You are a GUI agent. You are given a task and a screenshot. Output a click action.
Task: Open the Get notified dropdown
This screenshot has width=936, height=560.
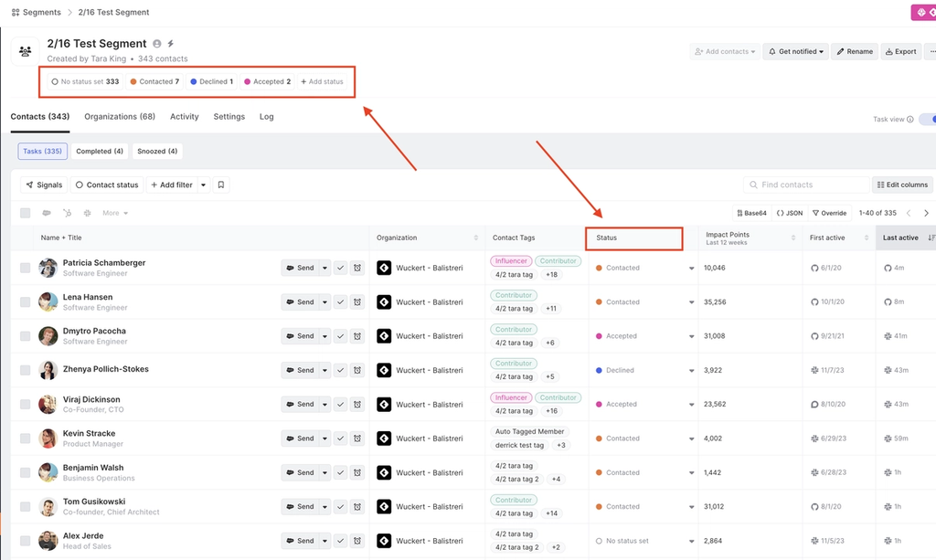(796, 51)
